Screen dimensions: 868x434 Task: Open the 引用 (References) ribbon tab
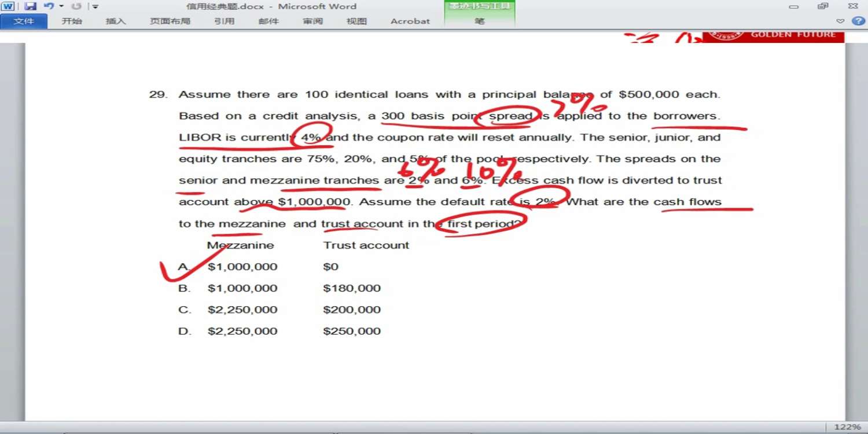(225, 21)
